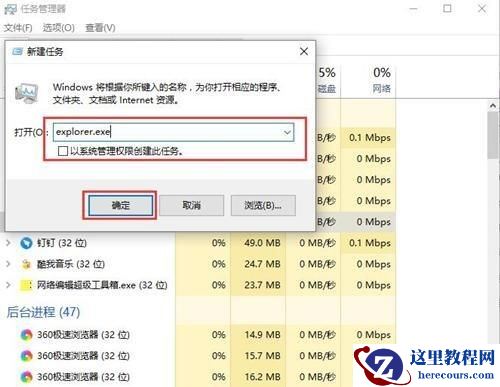The height and width of the screenshot is (387, 500).
Task: Click the 取消 button
Action: pyautogui.click(x=192, y=205)
